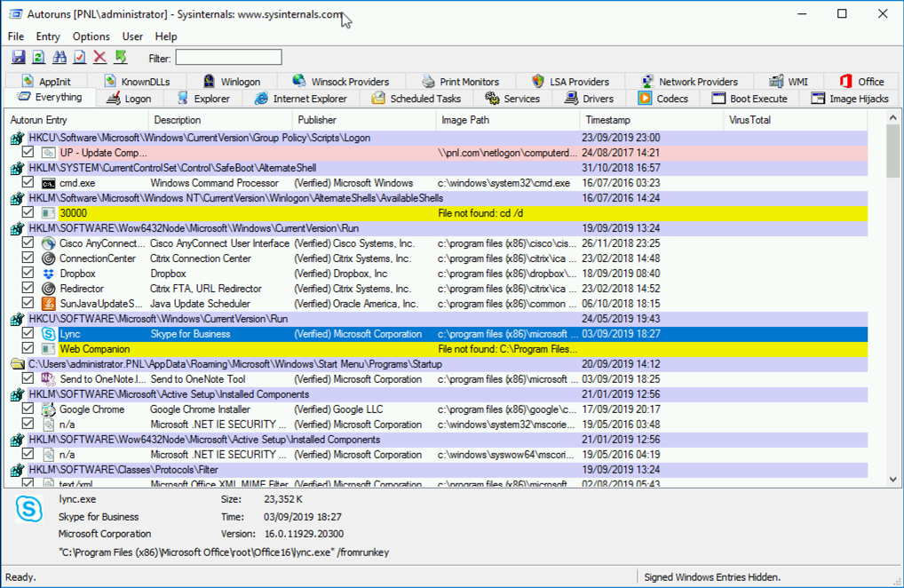Viewport: 904px width, 588px height.
Task: Open the Options menu
Action: 91,36
